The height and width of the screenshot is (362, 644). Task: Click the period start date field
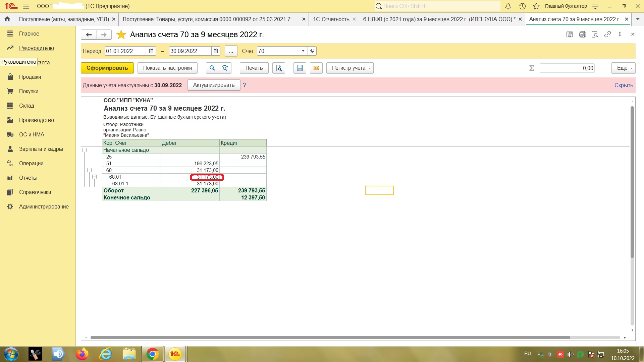[x=126, y=51]
